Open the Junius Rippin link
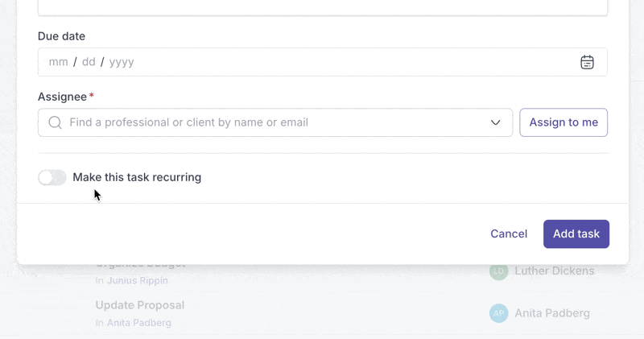The image size is (644, 339). pos(138,281)
